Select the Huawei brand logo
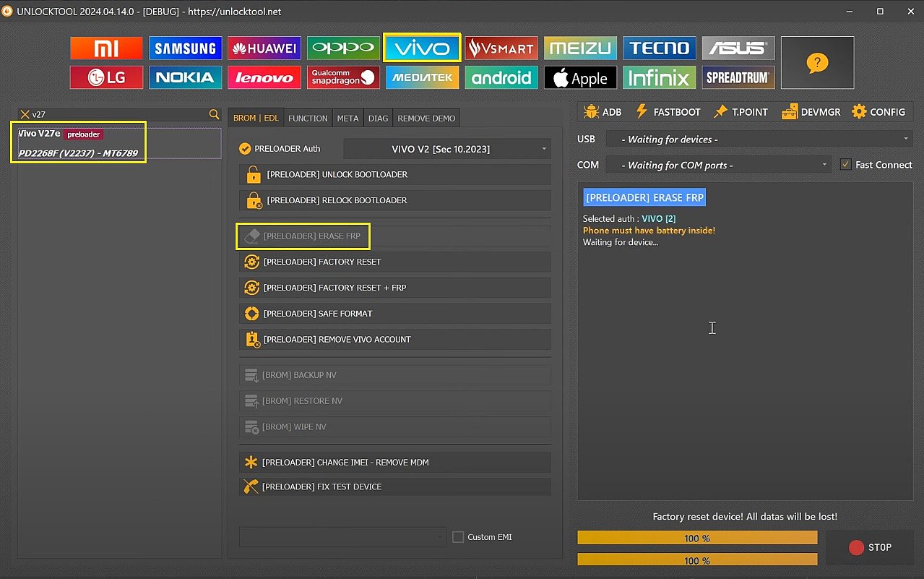 tap(264, 48)
